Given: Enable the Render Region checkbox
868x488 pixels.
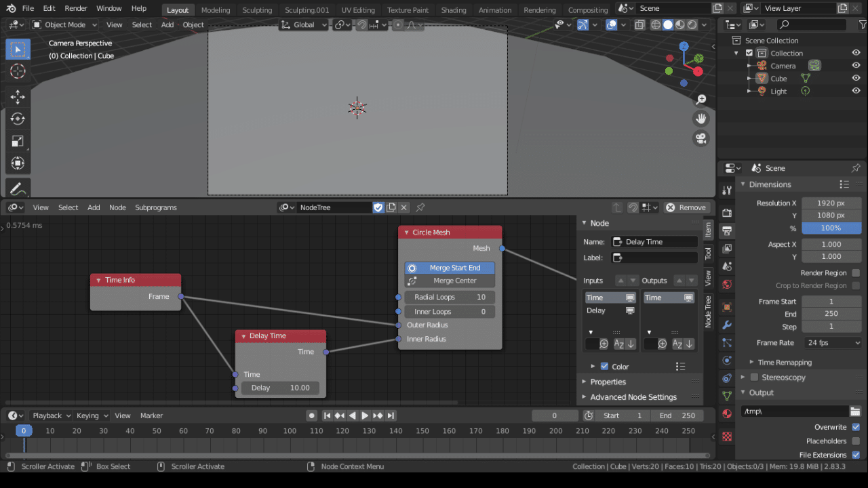Looking at the screenshot, I should click(856, 273).
